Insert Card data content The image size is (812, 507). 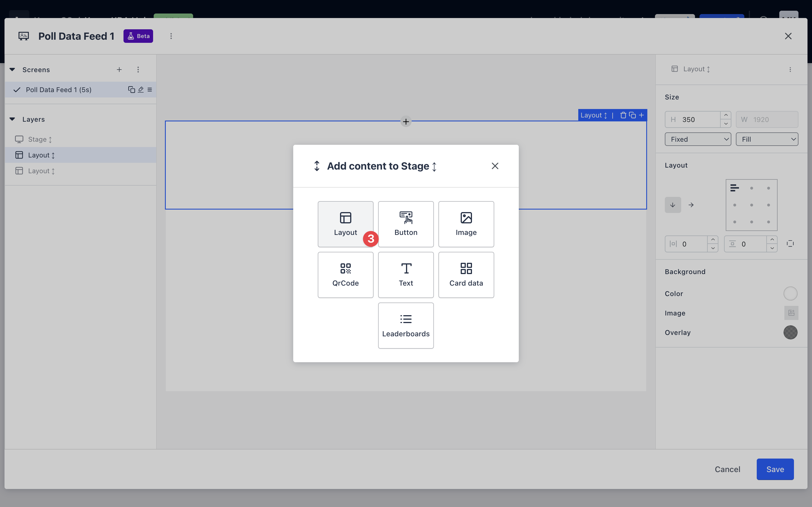pyautogui.click(x=466, y=275)
